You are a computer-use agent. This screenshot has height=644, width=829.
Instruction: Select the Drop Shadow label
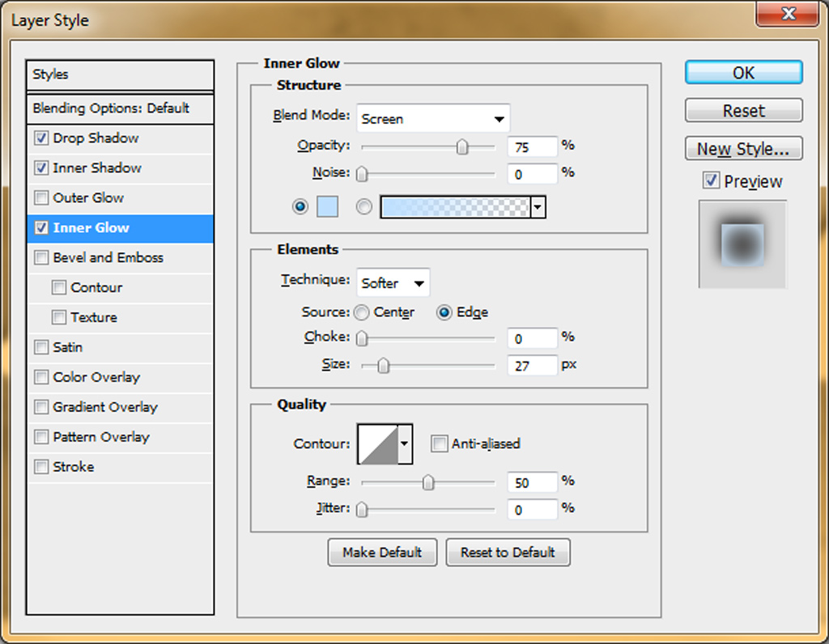point(96,138)
